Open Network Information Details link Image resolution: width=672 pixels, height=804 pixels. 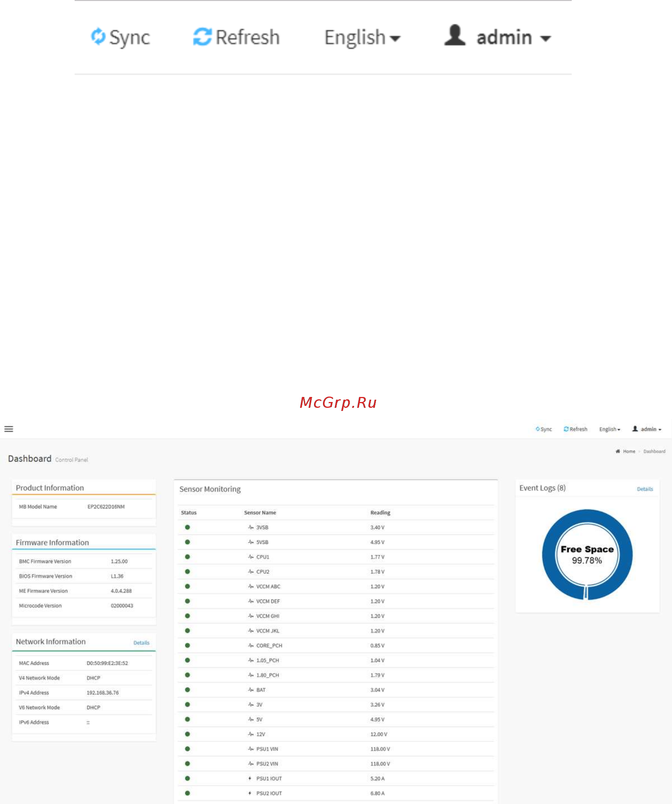(x=141, y=643)
